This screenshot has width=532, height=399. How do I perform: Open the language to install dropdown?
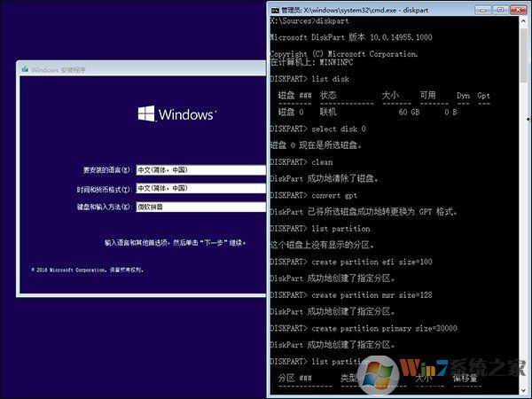pos(201,170)
